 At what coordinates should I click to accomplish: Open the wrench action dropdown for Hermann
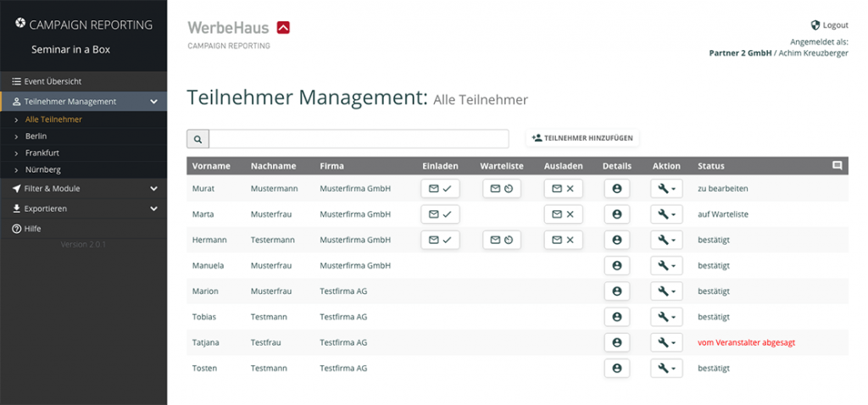pyautogui.click(x=666, y=240)
